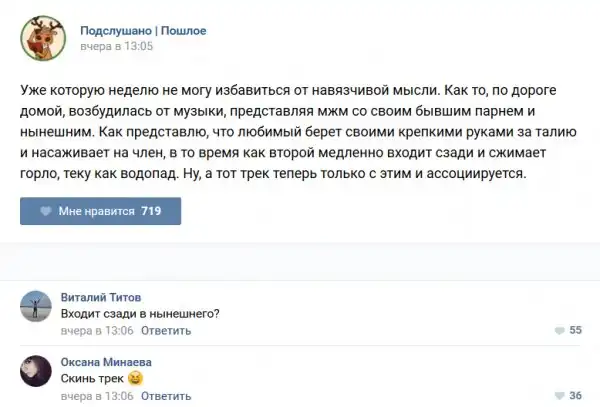Click the heart icon in the like button
Image resolution: width=600 pixels, height=407 pixels.
click(45, 211)
